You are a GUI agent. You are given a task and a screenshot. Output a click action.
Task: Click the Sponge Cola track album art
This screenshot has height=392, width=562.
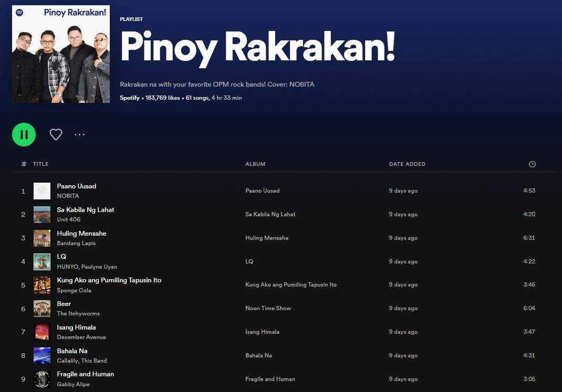[x=42, y=285]
